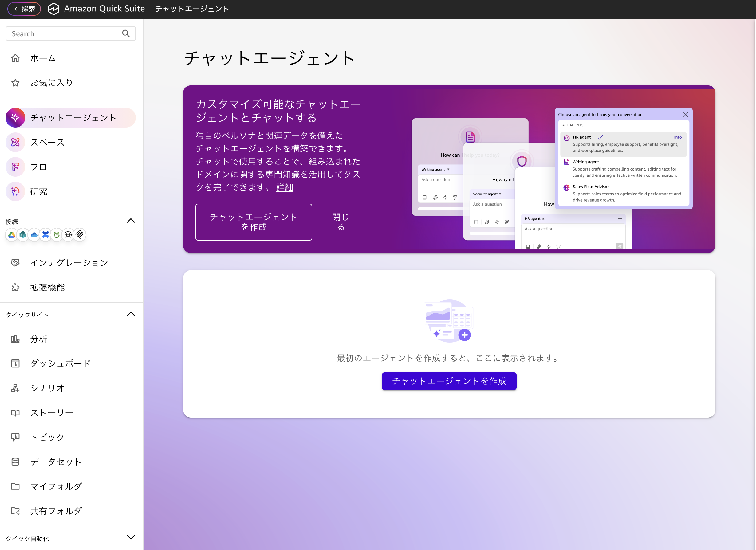Open the search magnifier in the sidebar
This screenshot has height=550, width=756.
126,33
